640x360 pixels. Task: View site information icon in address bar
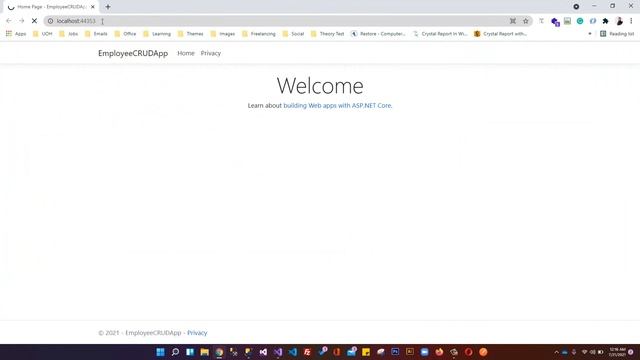tap(50, 21)
